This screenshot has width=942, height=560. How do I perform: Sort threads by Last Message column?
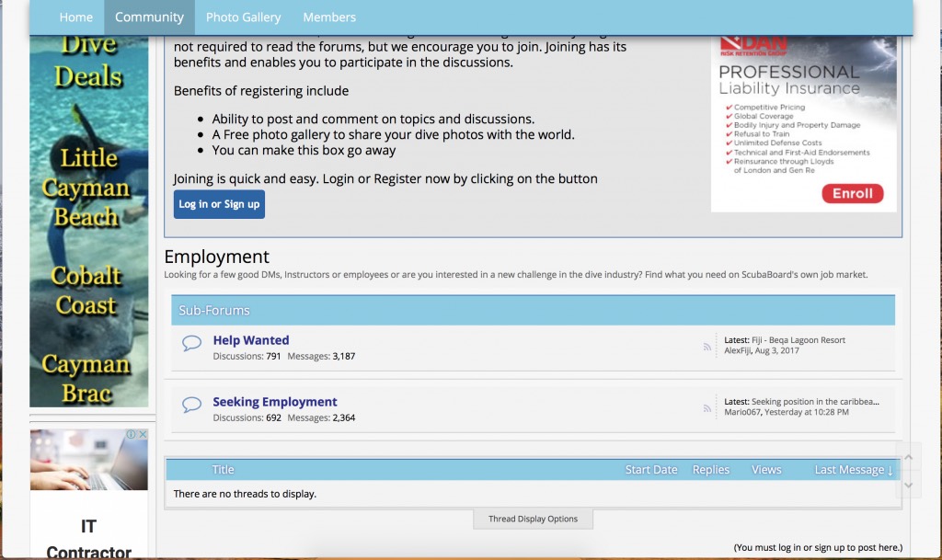[853, 470]
